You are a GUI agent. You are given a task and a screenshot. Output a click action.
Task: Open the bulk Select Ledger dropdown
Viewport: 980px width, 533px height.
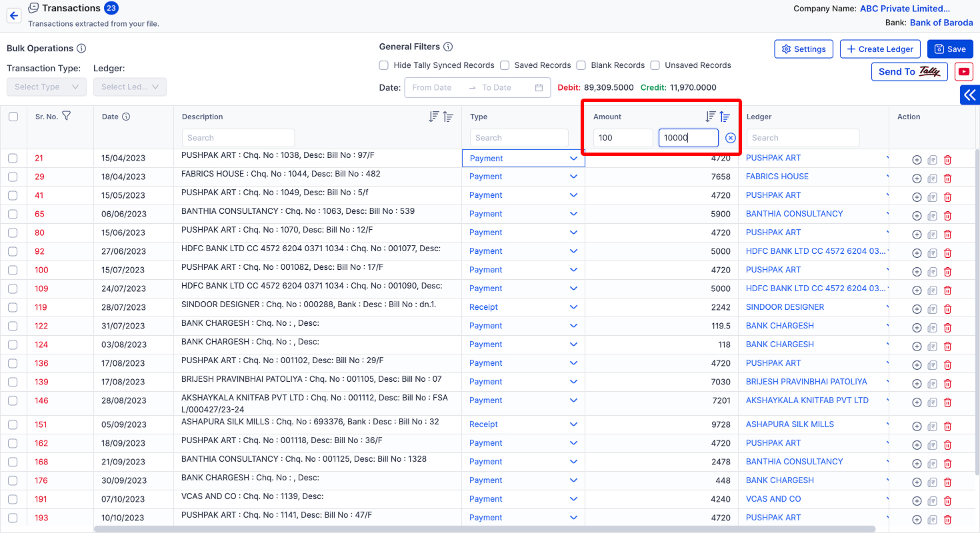tap(130, 87)
